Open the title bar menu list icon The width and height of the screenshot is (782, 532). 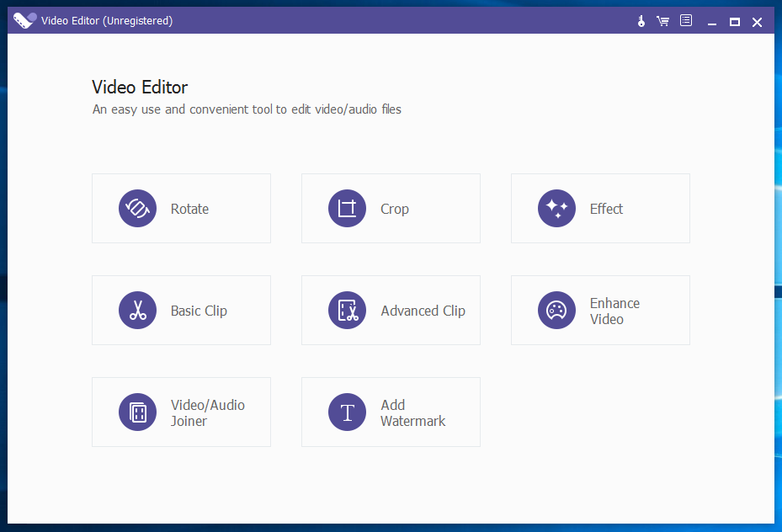click(x=685, y=20)
